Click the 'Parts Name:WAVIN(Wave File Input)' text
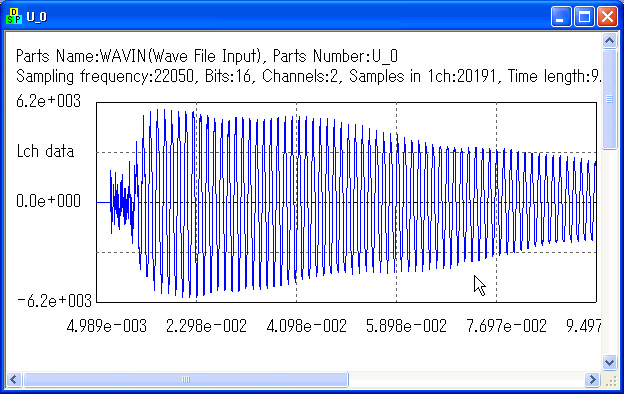The image size is (624, 394). tap(138, 56)
